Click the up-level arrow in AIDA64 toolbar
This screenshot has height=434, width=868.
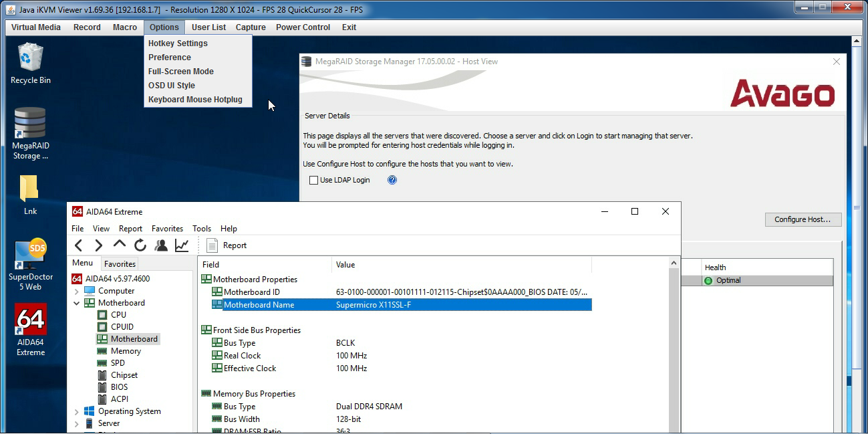tap(120, 245)
